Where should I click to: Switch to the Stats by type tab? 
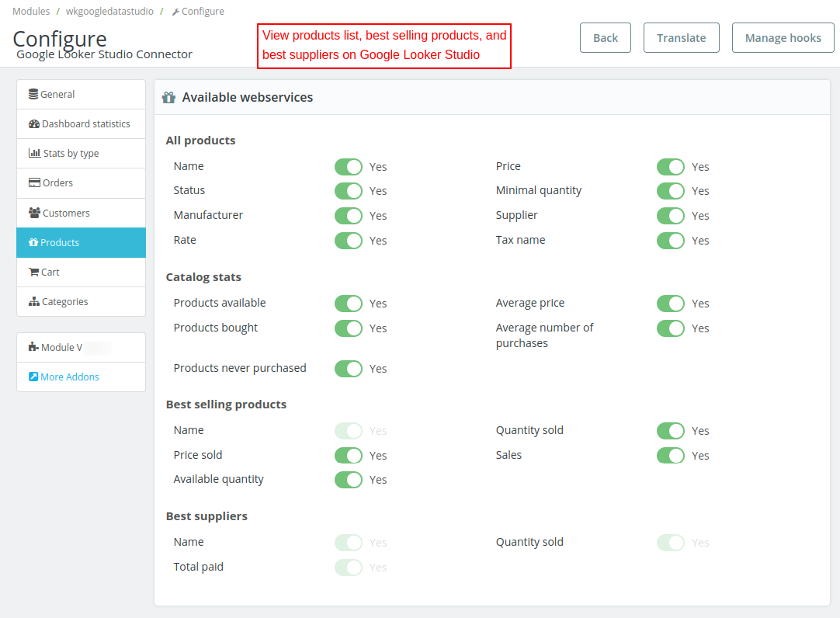pyautogui.click(x=81, y=154)
